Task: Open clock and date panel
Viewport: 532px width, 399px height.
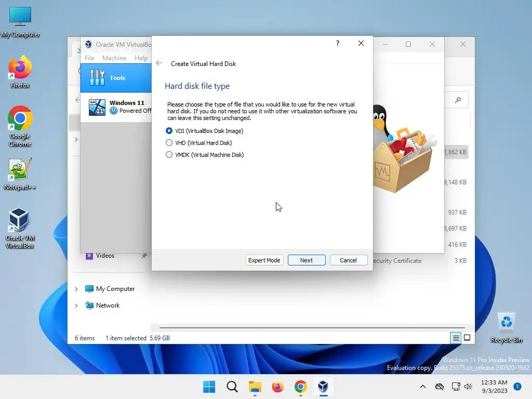Action: coord(495,387)
